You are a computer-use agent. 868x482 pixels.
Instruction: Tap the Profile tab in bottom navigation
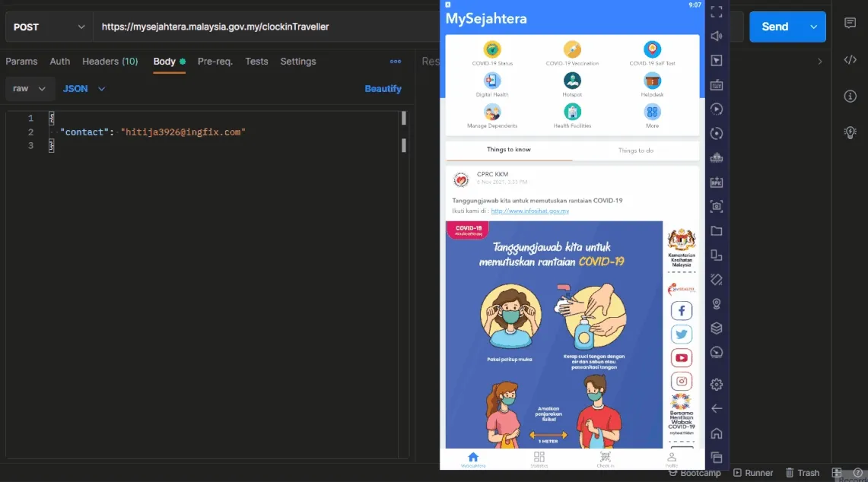[672, 459]
